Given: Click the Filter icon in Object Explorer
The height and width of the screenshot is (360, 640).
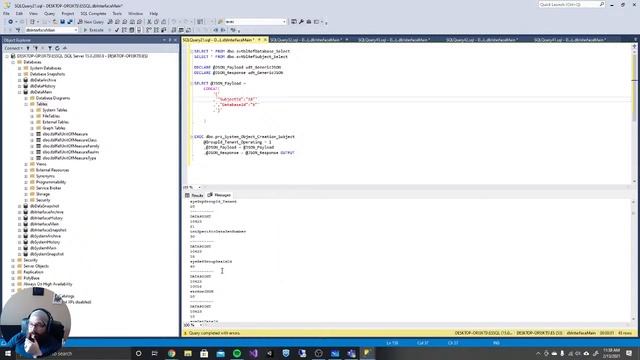Looking at the screenshot, I should pos(50,48).
